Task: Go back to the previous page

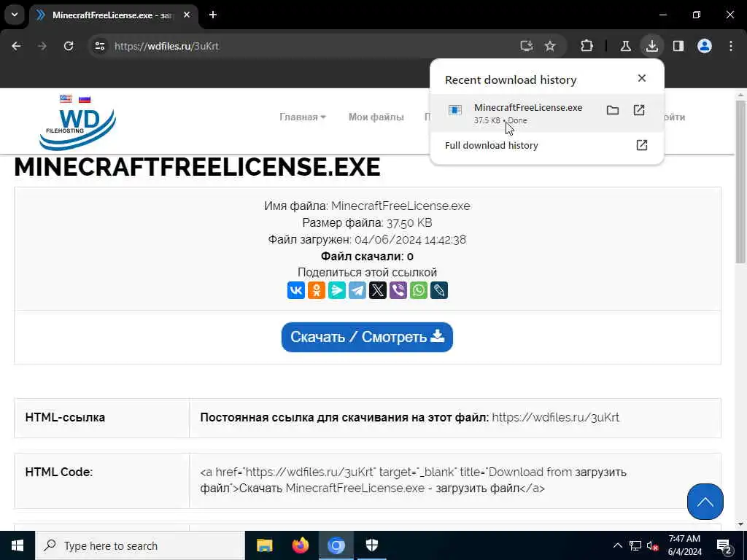Action: click(16, 46)
